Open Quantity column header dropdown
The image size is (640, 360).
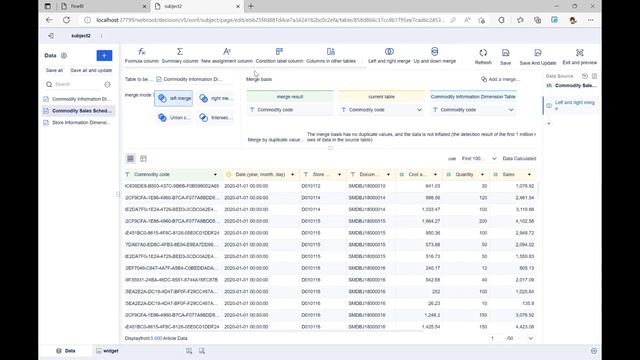(x=482, y=175)
